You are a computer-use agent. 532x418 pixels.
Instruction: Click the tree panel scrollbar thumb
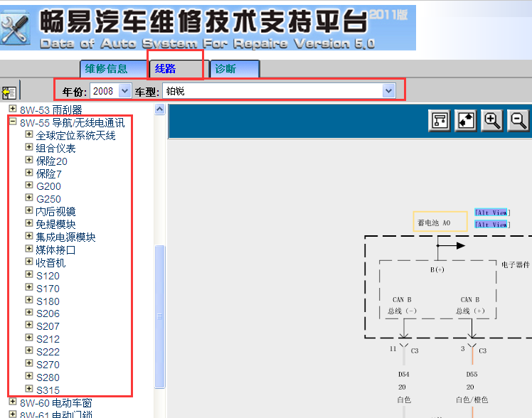pyautogui.click(x=159, y=316)
